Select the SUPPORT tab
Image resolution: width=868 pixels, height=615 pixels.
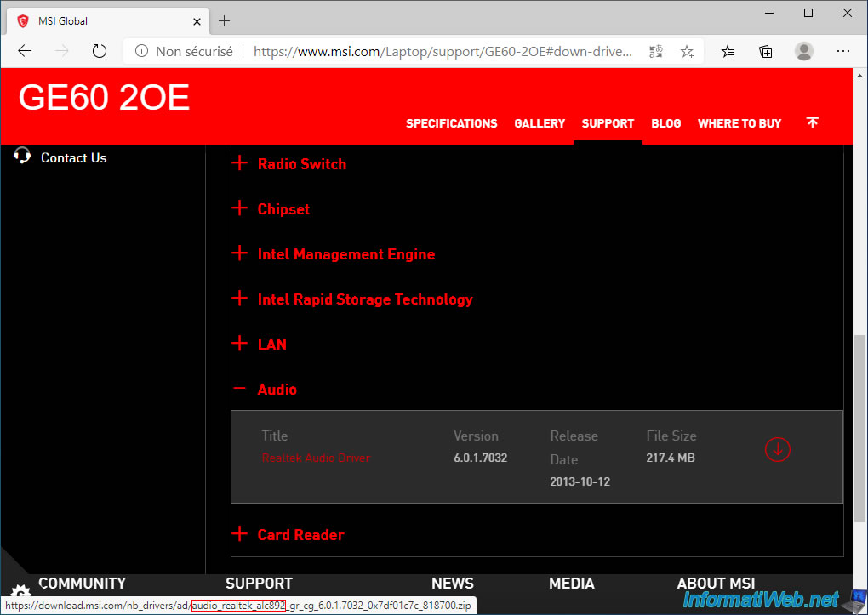[608, 123]
